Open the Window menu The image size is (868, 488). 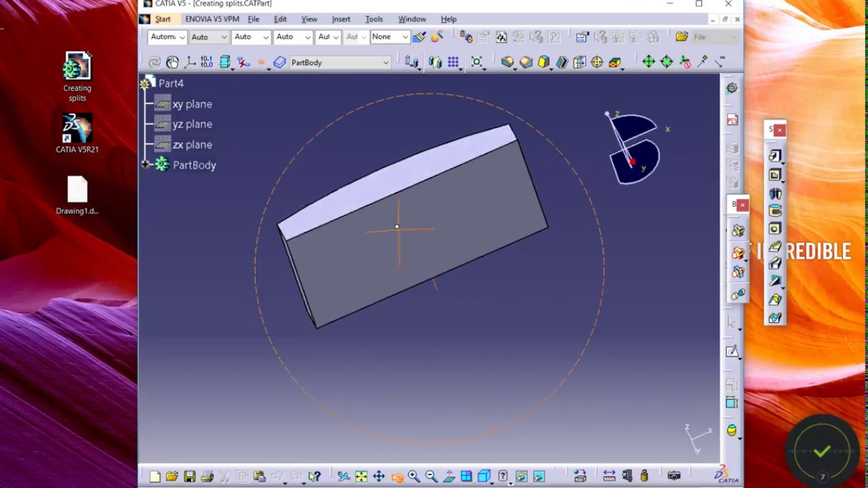(x=412, y=19)
